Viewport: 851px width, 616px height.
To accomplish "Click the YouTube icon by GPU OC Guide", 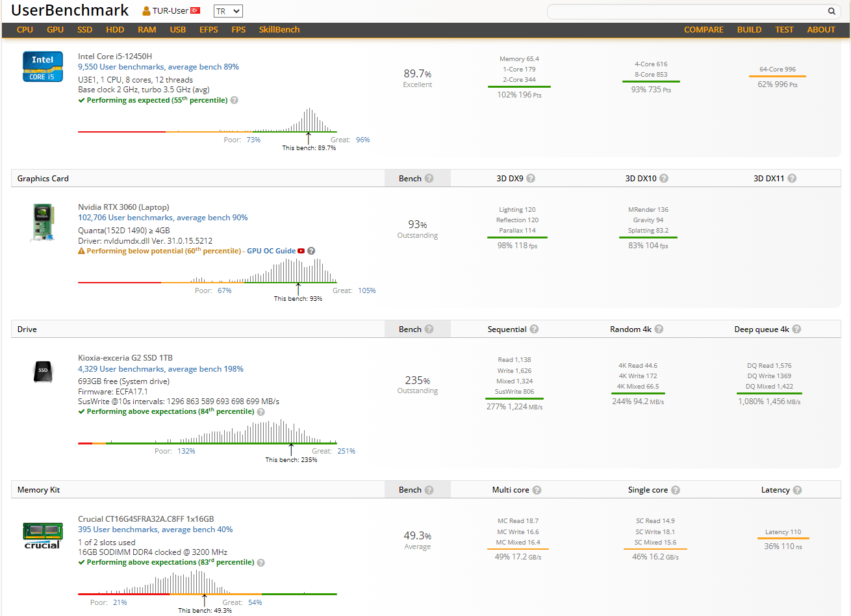I will click(301, 251).
